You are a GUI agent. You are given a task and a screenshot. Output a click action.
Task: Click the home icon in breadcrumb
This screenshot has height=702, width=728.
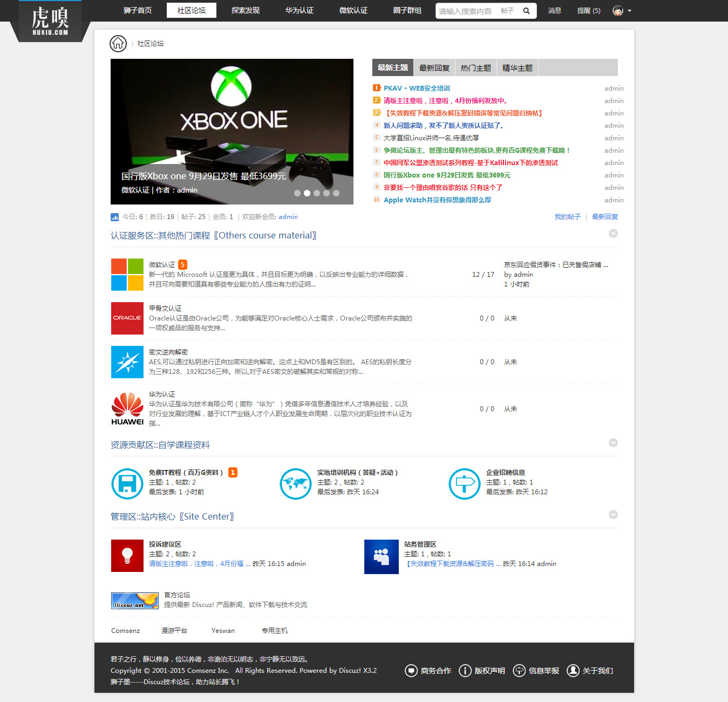(118, 43)
